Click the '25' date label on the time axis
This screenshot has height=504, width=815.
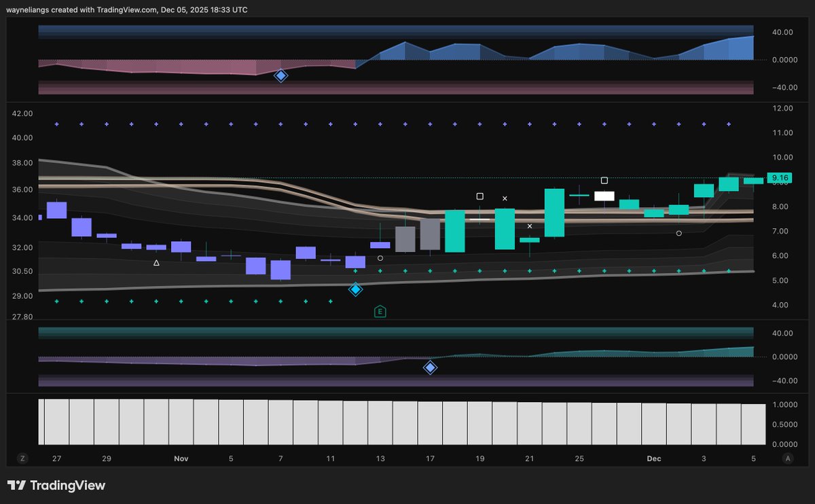click(x=579, y=458)
